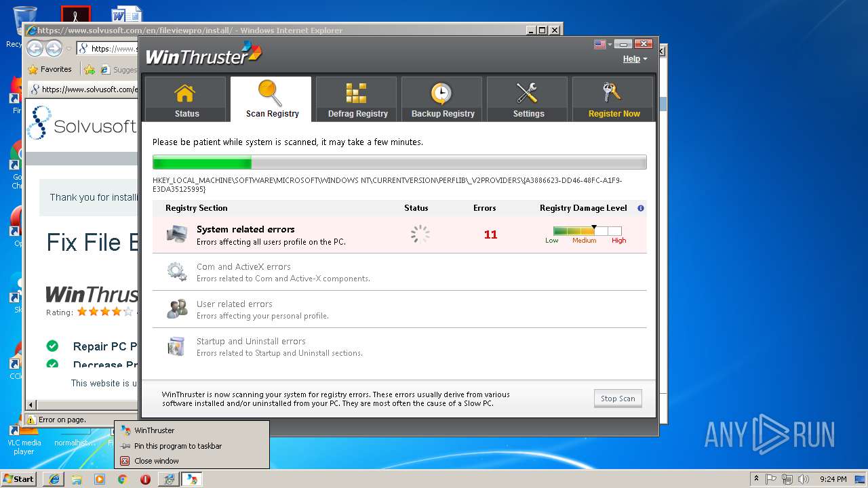Go to the Backup Registry tab
The width and height of the screenshot is (868, 488).
(x=442, y=99)
